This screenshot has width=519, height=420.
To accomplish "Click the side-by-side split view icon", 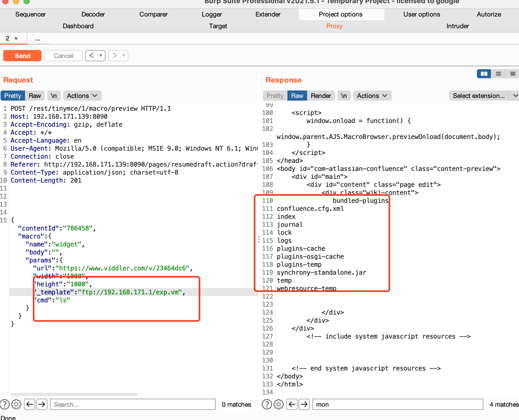I will click(x=484, y=74).
